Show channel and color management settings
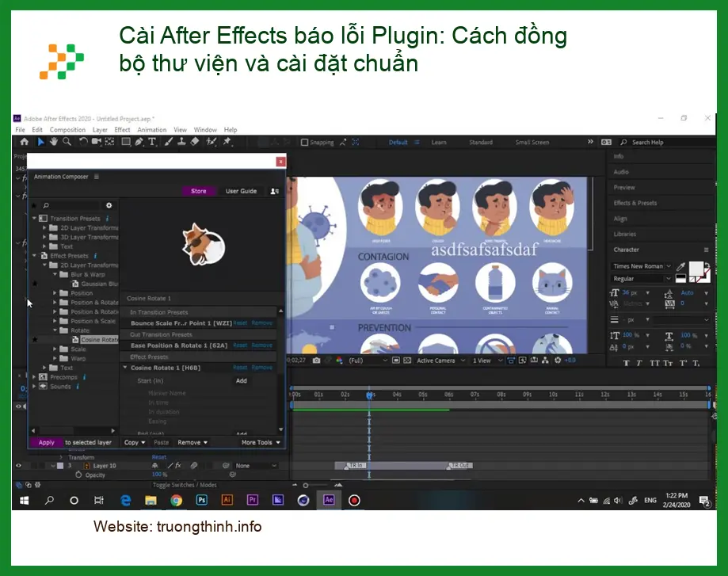This screenshot has width=728, height=576. click(x=339, y=360)
